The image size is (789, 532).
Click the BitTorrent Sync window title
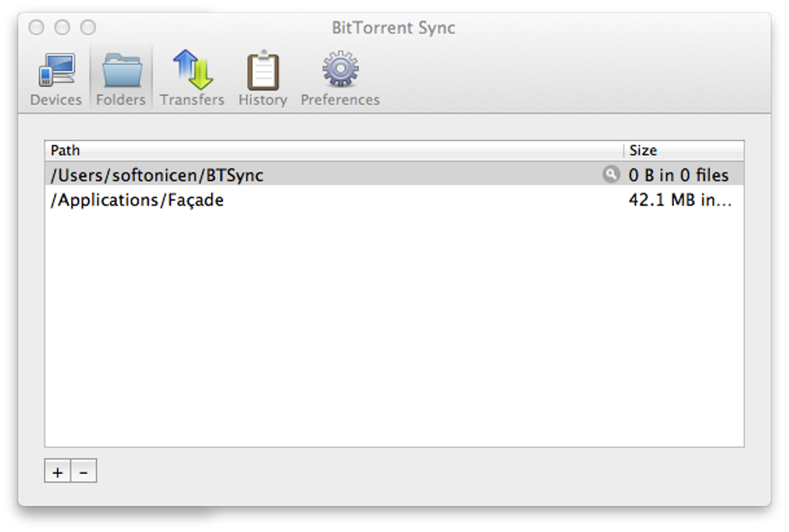[393, 29]
